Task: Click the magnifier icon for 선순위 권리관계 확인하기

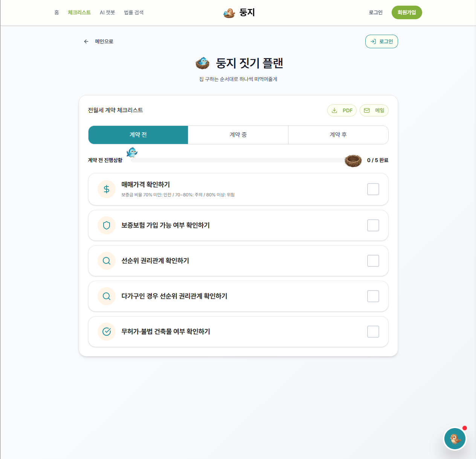Action: tap(107, 261)
